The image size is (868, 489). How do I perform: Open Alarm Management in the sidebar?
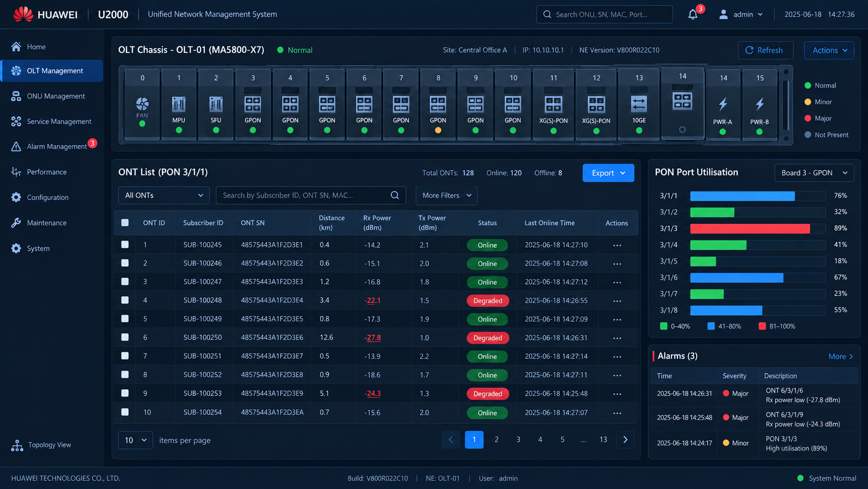click(x=52, y=147)
